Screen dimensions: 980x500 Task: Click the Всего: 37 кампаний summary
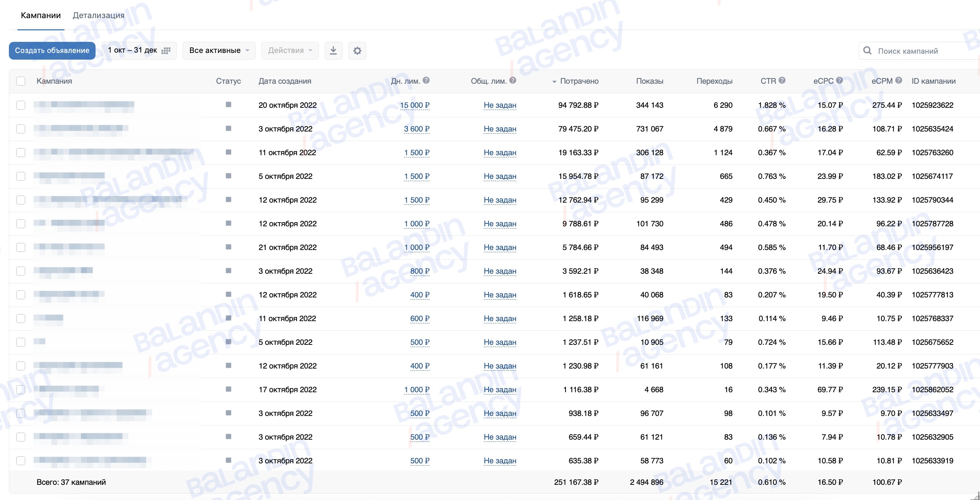(71, 482)
